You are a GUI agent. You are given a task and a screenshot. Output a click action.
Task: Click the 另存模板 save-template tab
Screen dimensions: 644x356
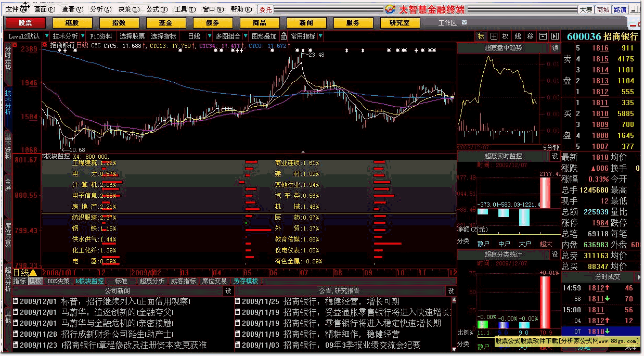point(246,281)
